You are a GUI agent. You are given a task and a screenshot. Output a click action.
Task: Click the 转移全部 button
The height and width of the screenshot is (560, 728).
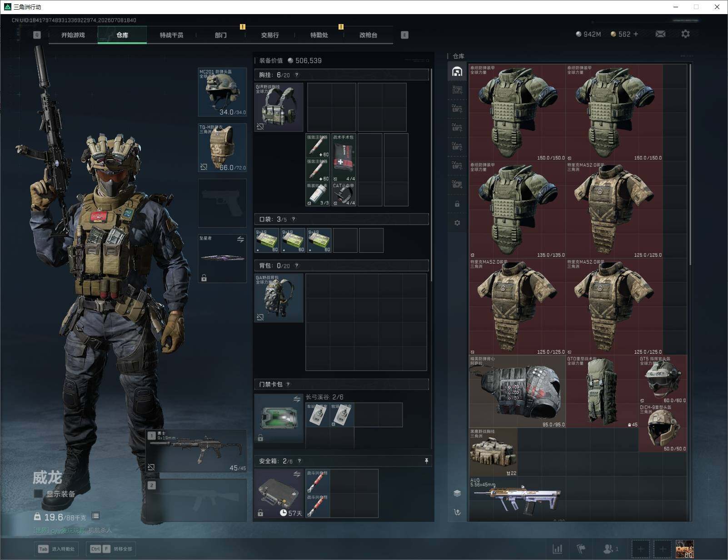pos(111,549)
